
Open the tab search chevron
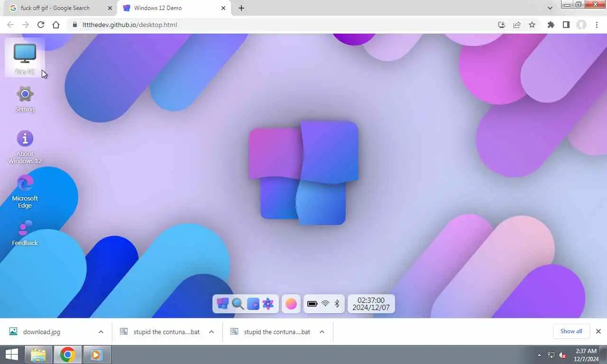point(550,8)
